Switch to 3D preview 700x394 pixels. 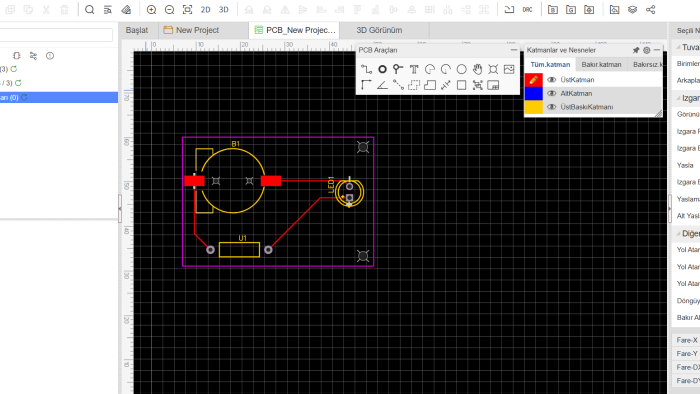pos(224,9)
